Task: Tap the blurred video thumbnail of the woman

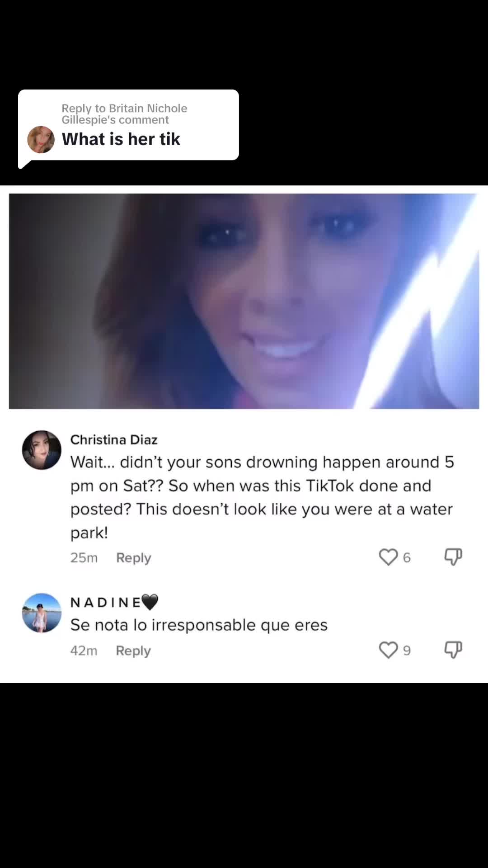Action: [x=244, y=301]
